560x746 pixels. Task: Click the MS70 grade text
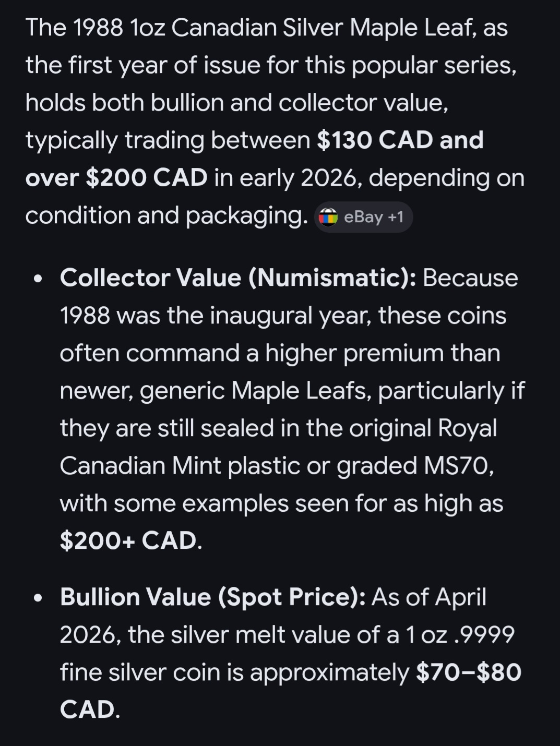click(458, 466)
